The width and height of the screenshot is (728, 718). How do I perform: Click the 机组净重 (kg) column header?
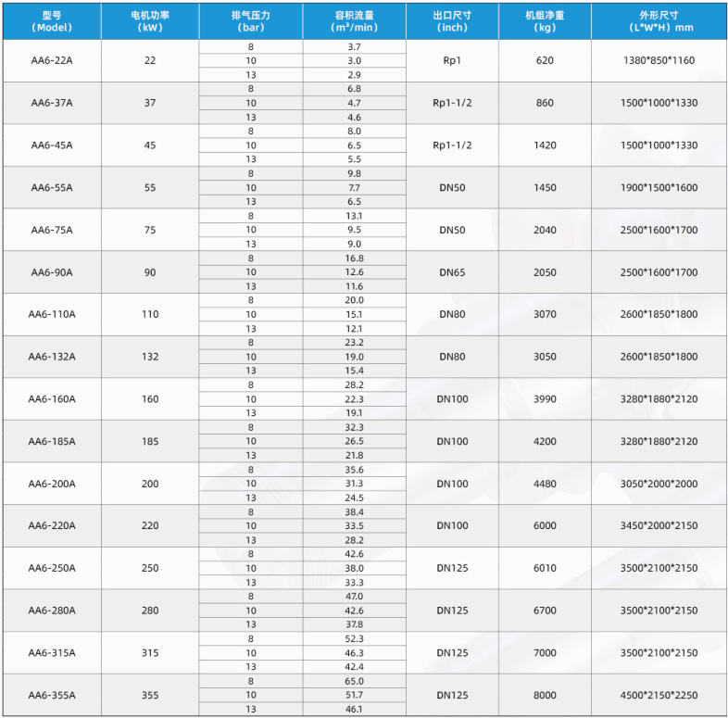pos(545,21)
